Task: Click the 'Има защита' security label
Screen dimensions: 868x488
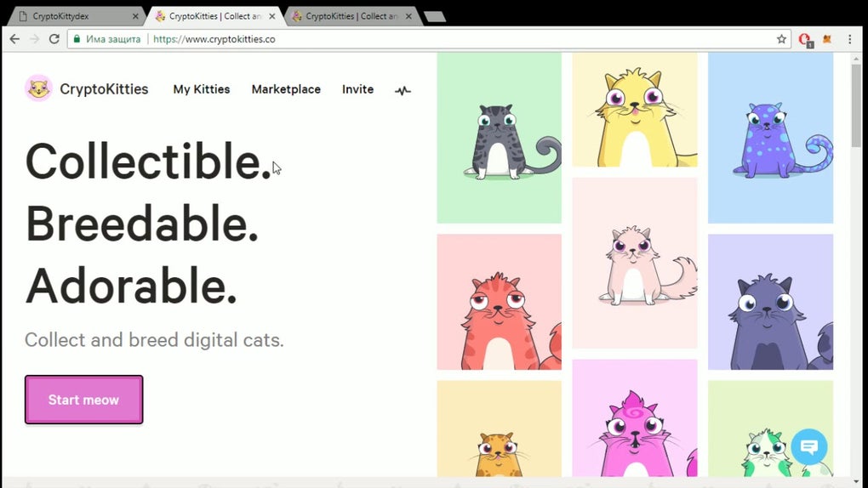Action: click(x=113, y=39)
